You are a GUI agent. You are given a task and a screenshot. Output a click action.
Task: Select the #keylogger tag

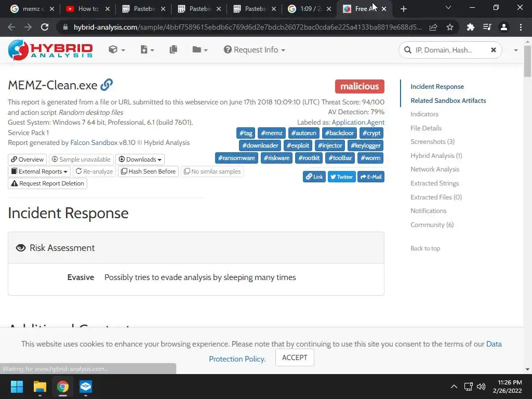click(x=366, y=145)
